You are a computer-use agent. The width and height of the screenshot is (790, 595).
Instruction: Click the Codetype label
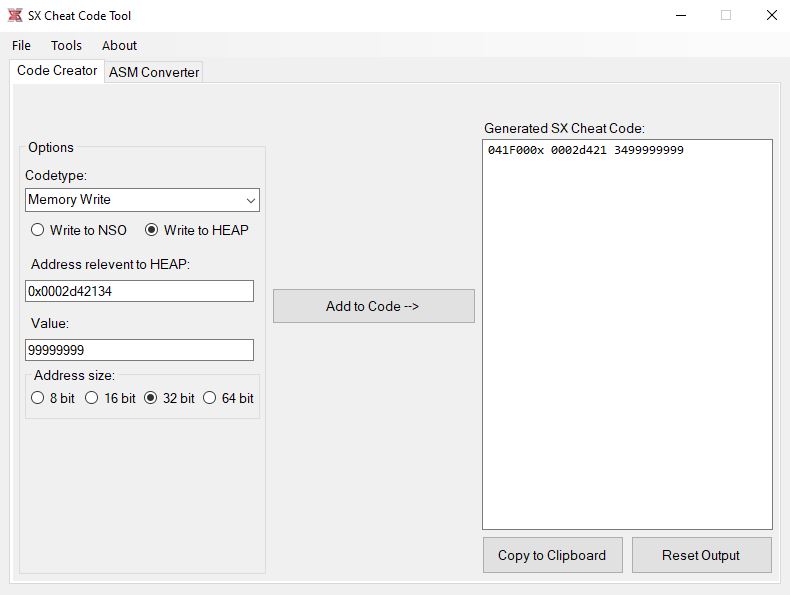(56, 175)
